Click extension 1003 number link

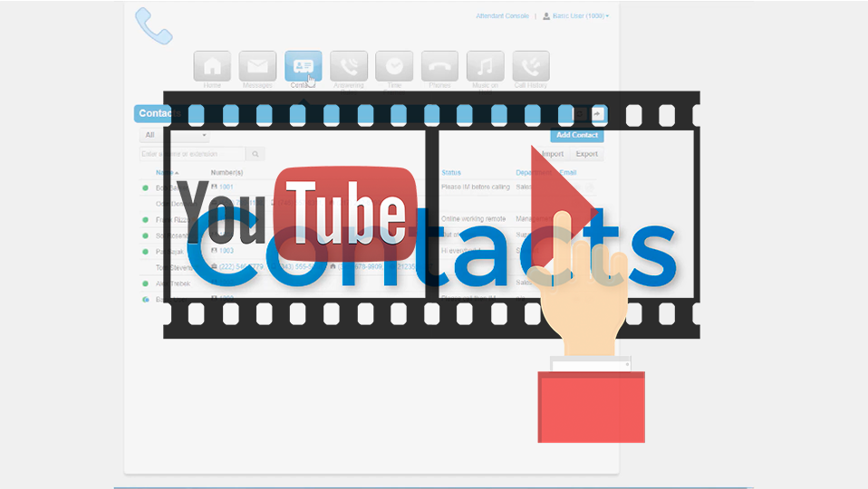pos(227,251)
